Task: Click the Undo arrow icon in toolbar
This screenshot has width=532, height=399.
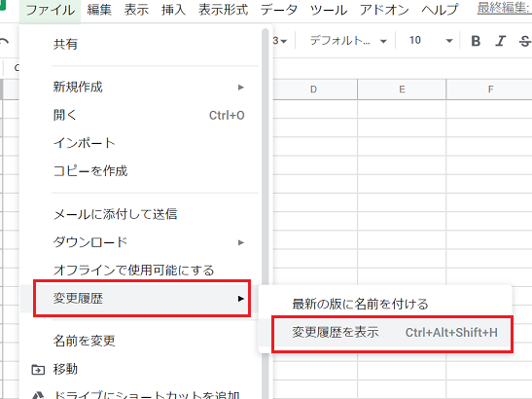Action: 4,41
